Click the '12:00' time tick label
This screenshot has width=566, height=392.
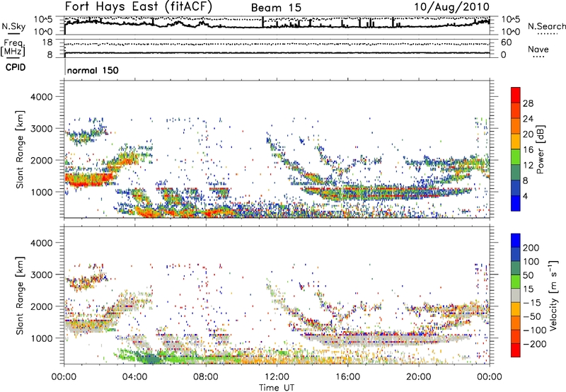[x=277, y=377]
